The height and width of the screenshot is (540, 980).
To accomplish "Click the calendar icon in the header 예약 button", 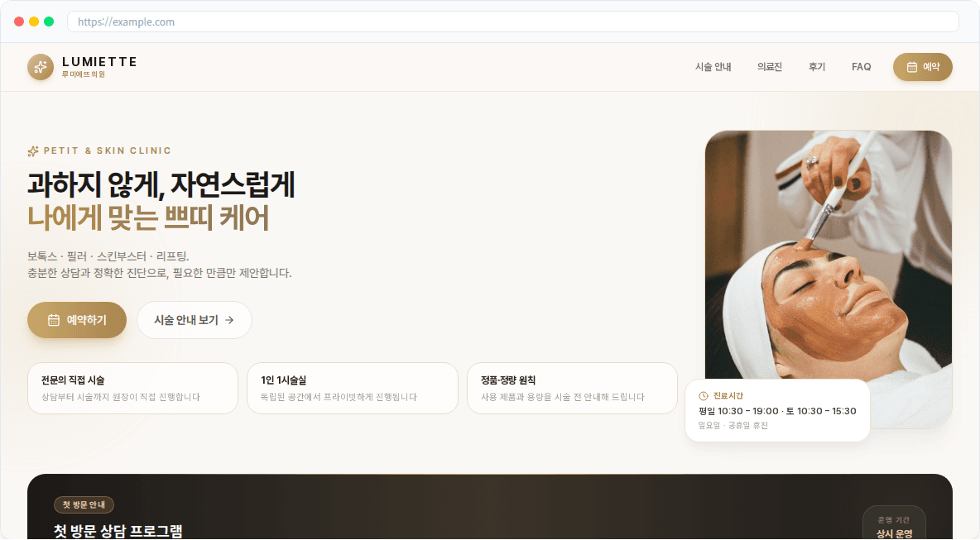I will coord(912,67).
